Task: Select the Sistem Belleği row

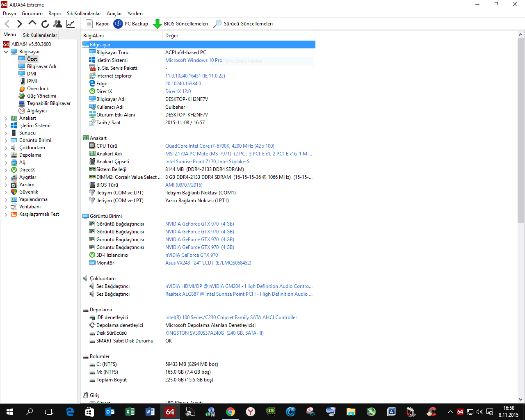Action: click(199, 169)
